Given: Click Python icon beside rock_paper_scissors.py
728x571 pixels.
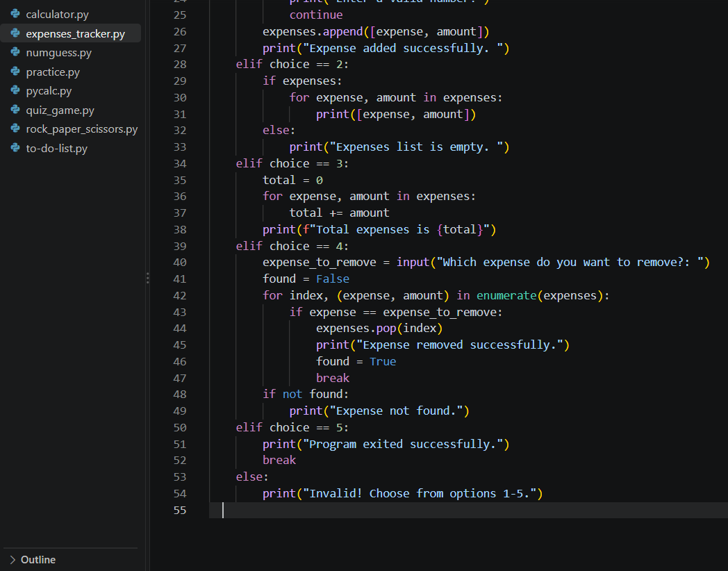Looking at the screenshot, I should pyautogui.click(x=15, y=128).
